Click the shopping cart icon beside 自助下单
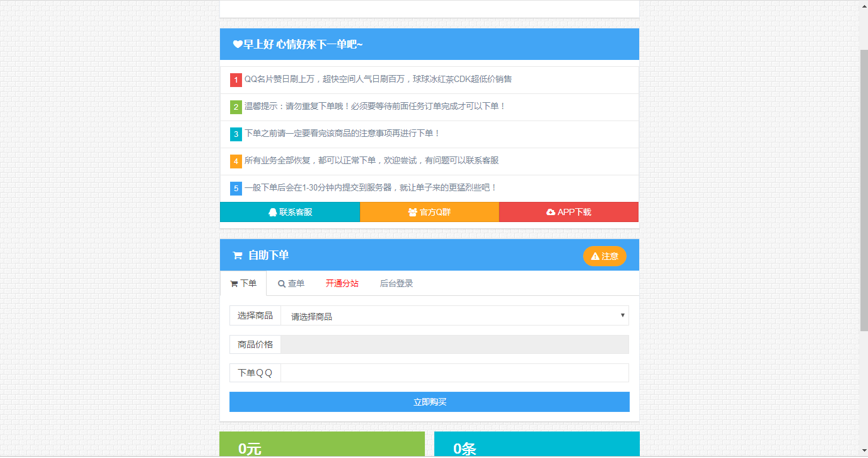 (238, 255)
